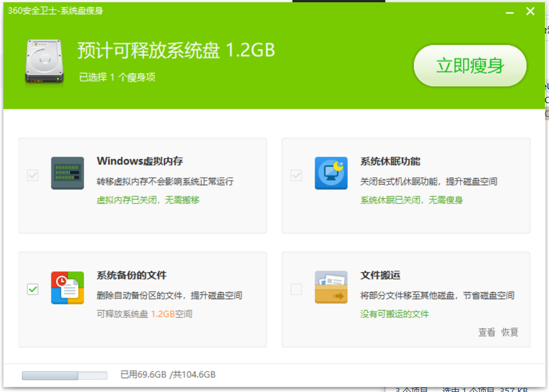Click the disabled Windows虚拟内存 checkbox
Viewport: 549px width, 392px height.
(32, 175)
